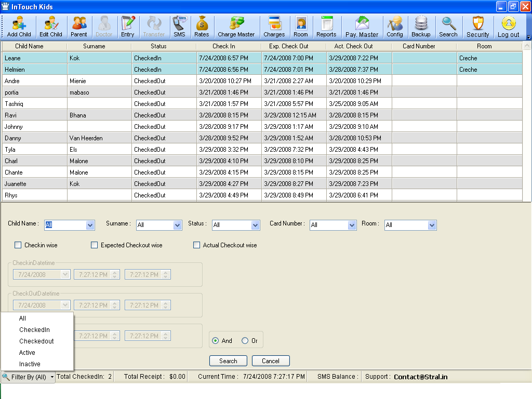Select the Juanette row name cell
The width and height of the screenshot is (532, 399).
tap(35, 184)
